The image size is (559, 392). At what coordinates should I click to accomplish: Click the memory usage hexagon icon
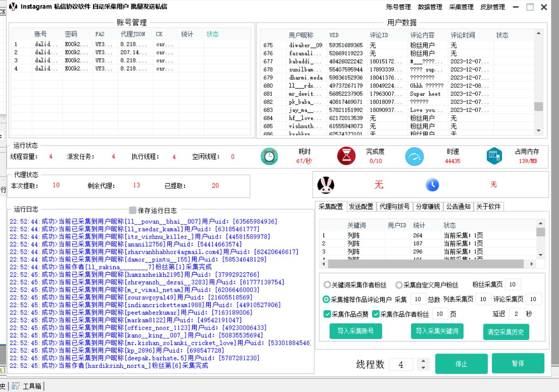pos(494,156)
